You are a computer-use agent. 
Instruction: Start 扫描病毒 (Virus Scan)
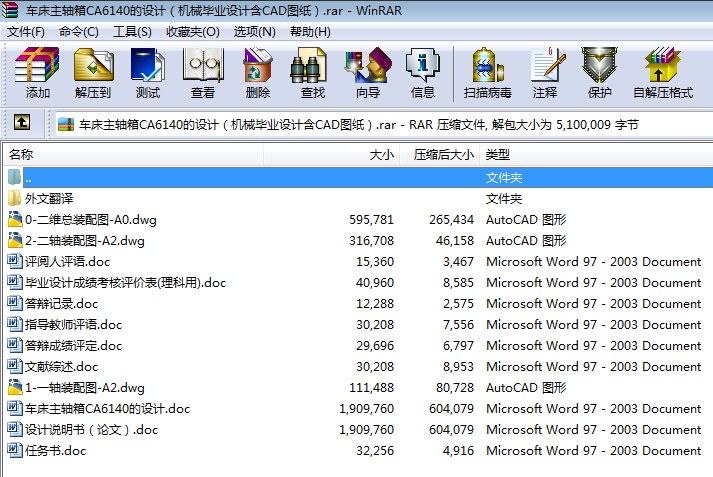[x=487, y=65]
